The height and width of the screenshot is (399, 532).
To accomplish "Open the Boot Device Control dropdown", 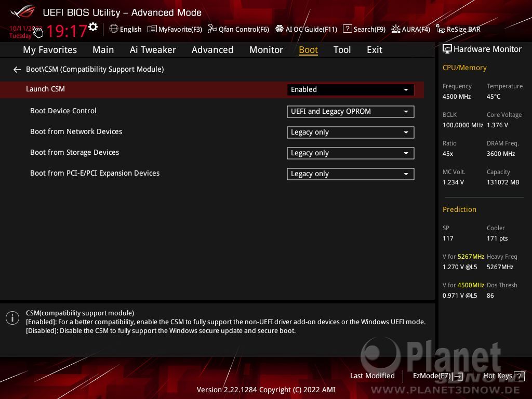I will point(351,112).
